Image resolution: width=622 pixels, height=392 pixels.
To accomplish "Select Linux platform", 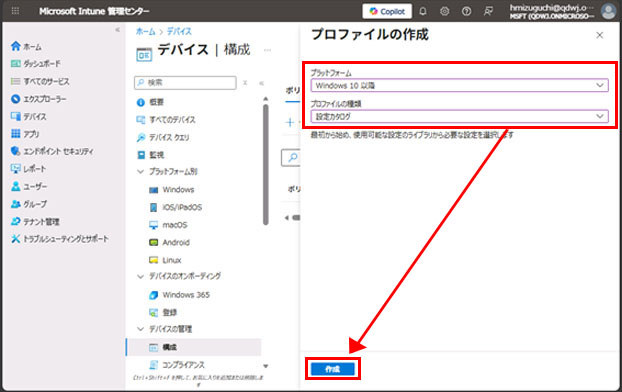I will pyautogui.click(x=165, y=260).
